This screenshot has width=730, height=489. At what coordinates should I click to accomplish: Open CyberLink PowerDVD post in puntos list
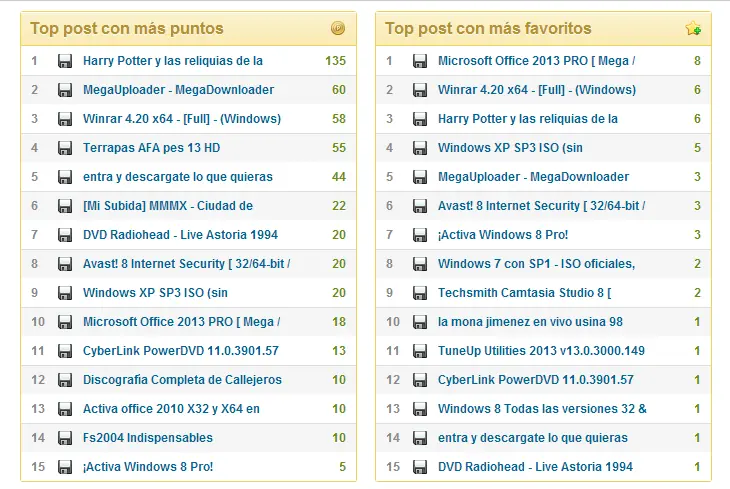181,351
